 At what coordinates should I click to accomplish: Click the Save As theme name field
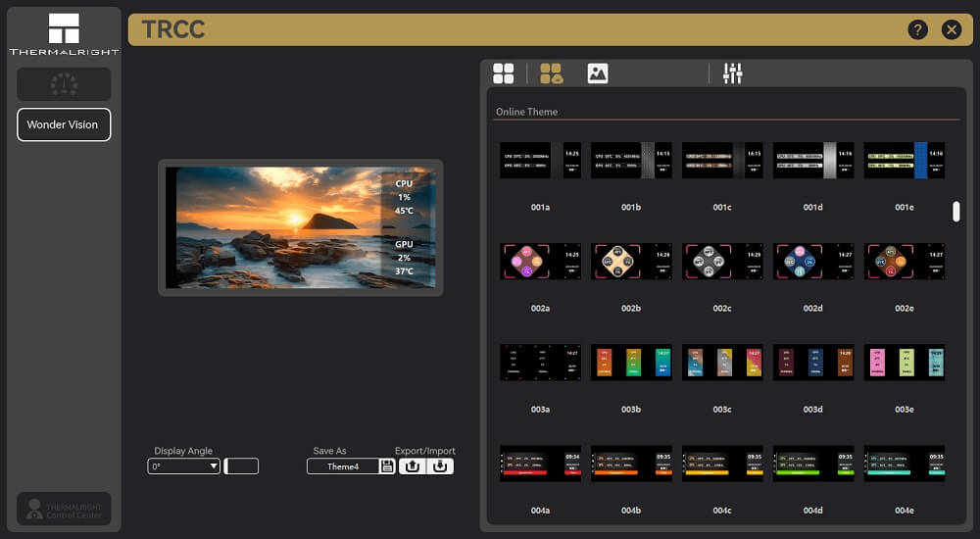tap(342, 466)
